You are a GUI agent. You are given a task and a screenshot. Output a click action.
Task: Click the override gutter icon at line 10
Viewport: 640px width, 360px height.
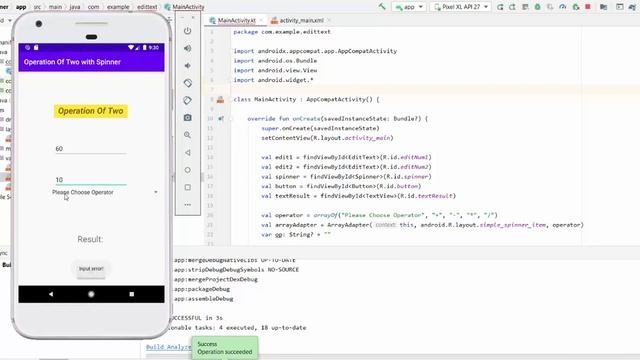click(x=221, y=119)
